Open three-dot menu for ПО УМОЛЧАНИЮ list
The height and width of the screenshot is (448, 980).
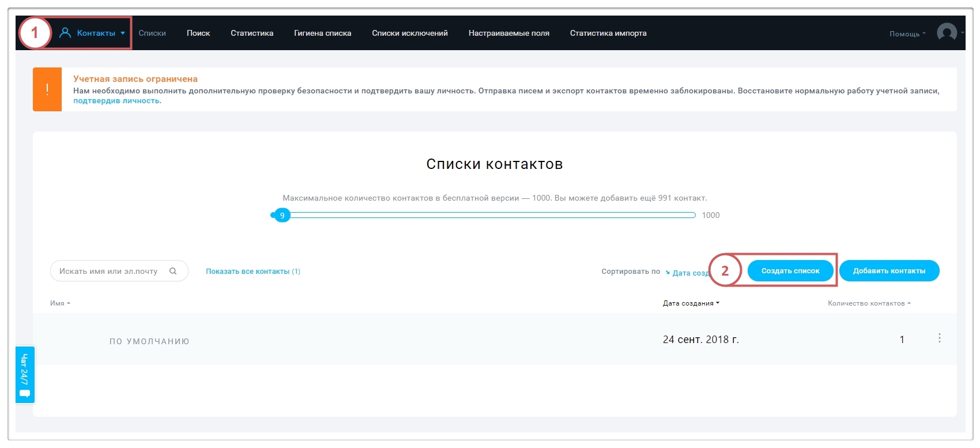(939, 338)
